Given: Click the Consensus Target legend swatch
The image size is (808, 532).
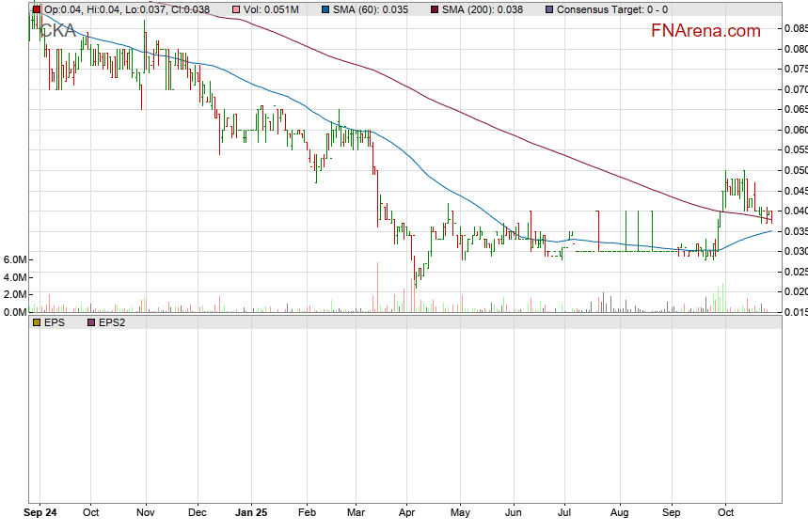Looking at the screenshot, I should [549, 10].
